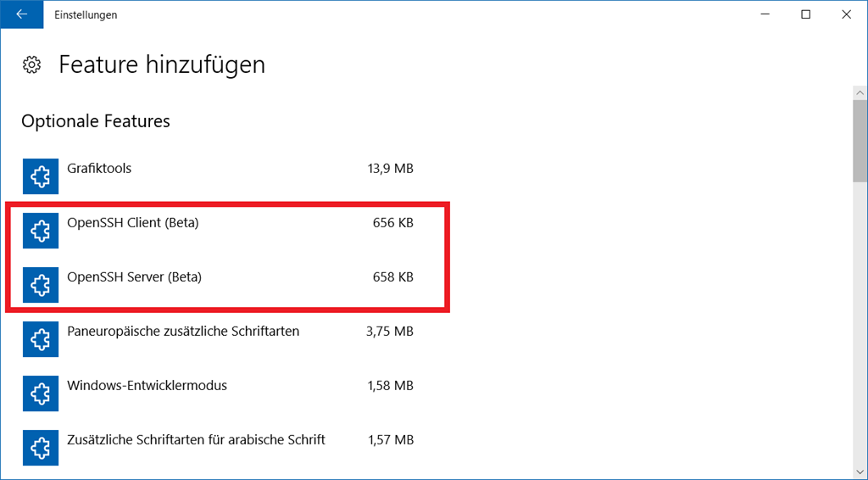Click the Windows-Entwicklermodus feature icon

coord(40,393)
